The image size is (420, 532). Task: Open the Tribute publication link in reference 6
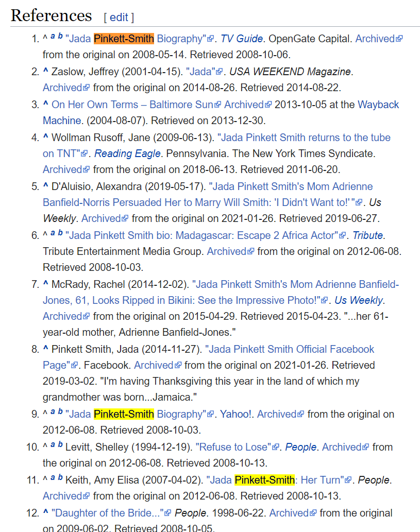[x=367, y=235]
